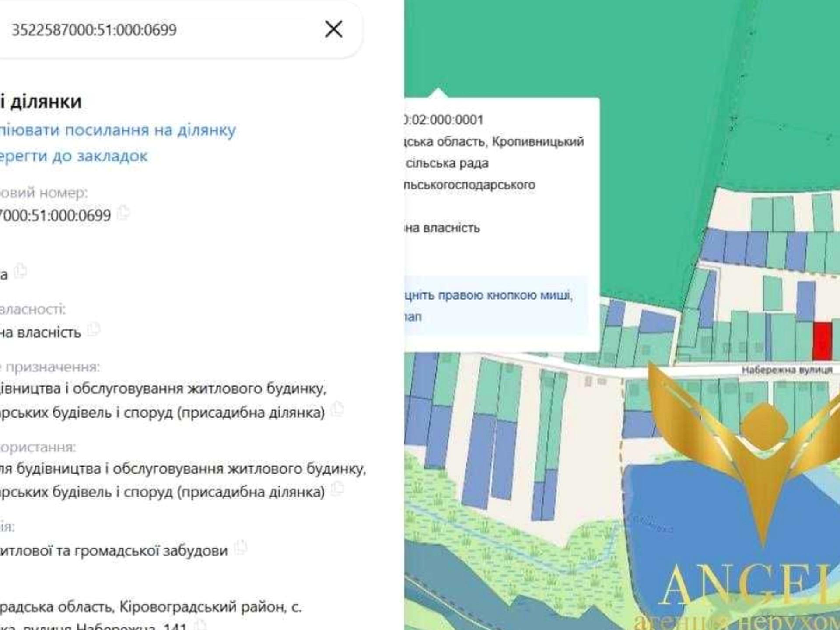The height and width of the screenshot is (630, 840).
Task: Clear the cadastral number search with X
Action: coord(333,29)
